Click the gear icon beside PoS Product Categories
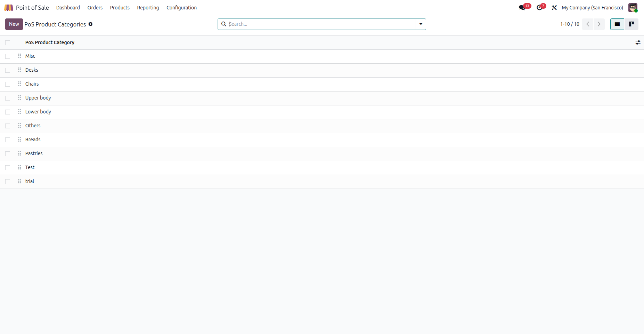 pos(90,24)
